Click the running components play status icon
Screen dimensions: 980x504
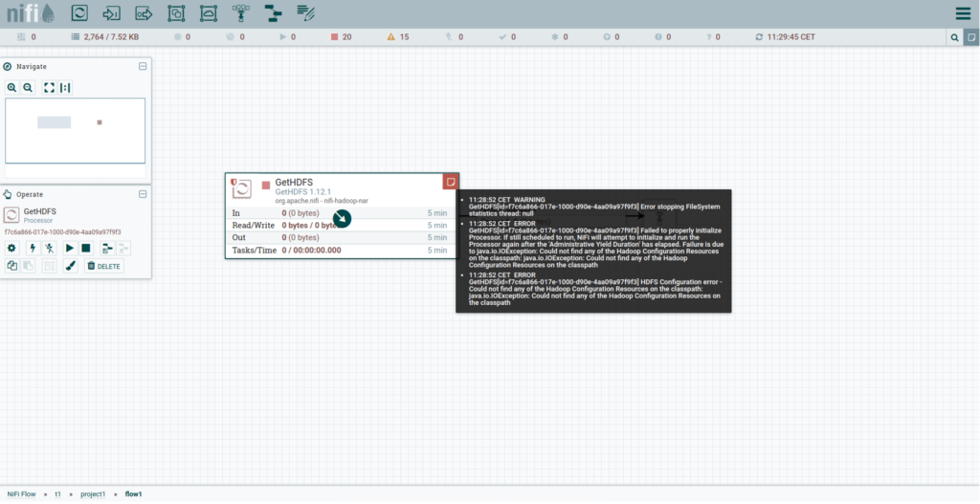[283, 37]
